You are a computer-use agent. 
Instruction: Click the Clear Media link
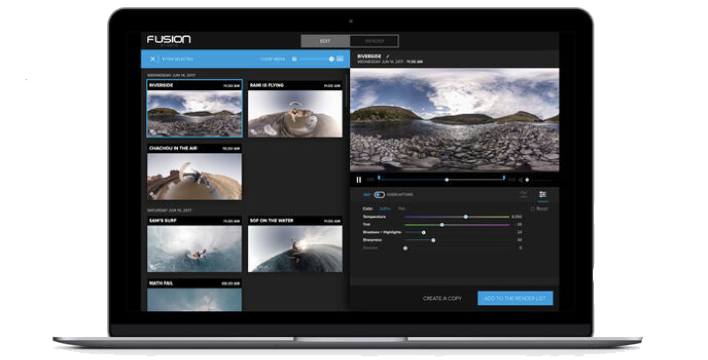click(273, 59)
